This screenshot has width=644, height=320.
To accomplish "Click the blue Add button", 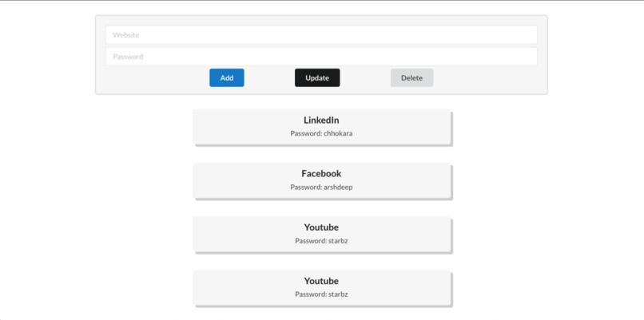I will click(x=227, y=77).
